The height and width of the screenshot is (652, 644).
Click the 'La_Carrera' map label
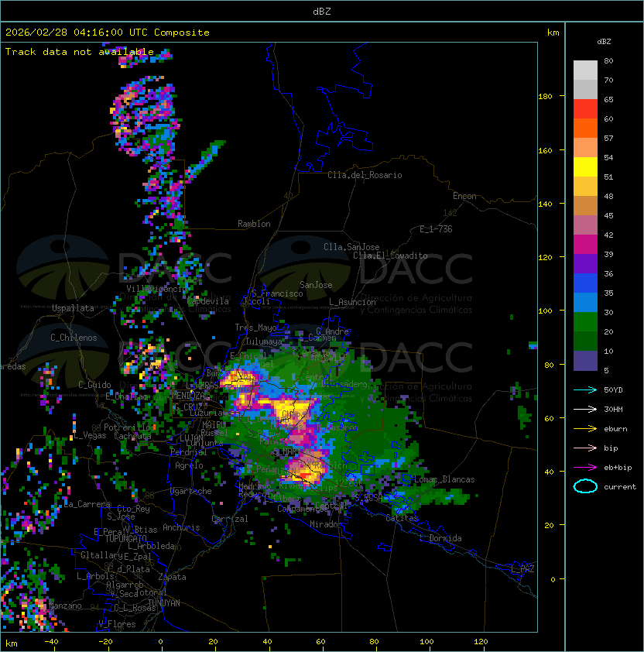click(x=87, y=504)
